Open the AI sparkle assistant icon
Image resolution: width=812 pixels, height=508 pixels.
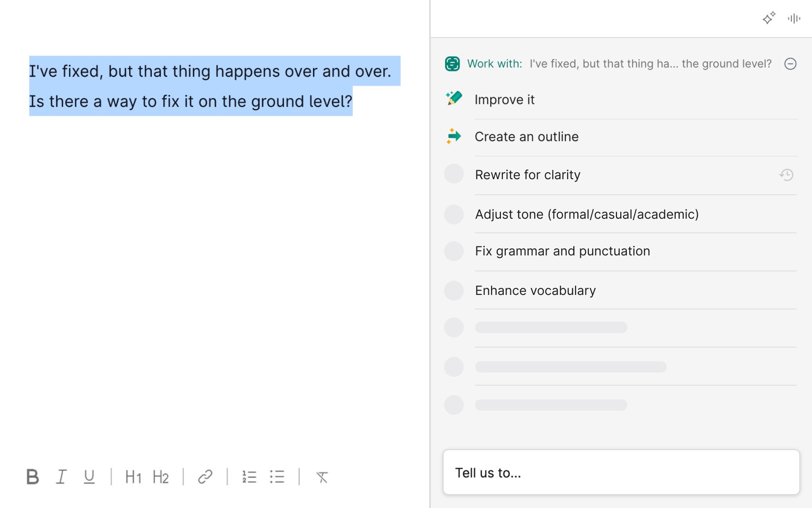[x=769, y=18]
